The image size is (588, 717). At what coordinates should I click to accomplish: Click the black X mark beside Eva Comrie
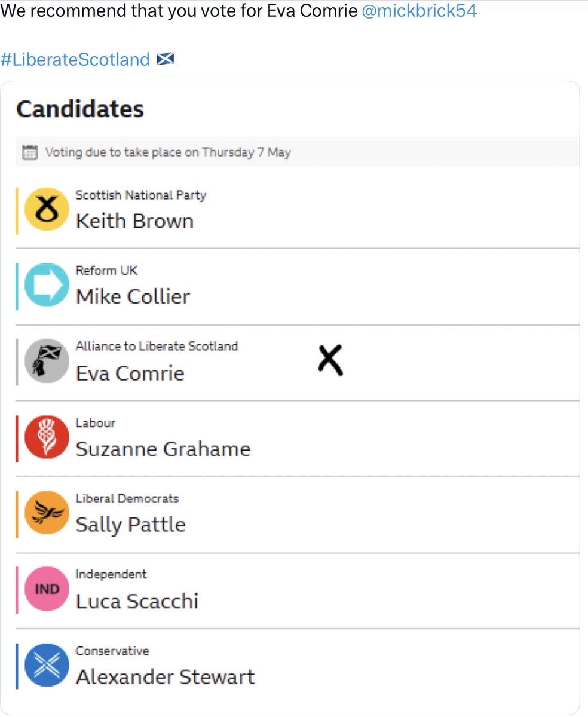click(x=330, y=361)
